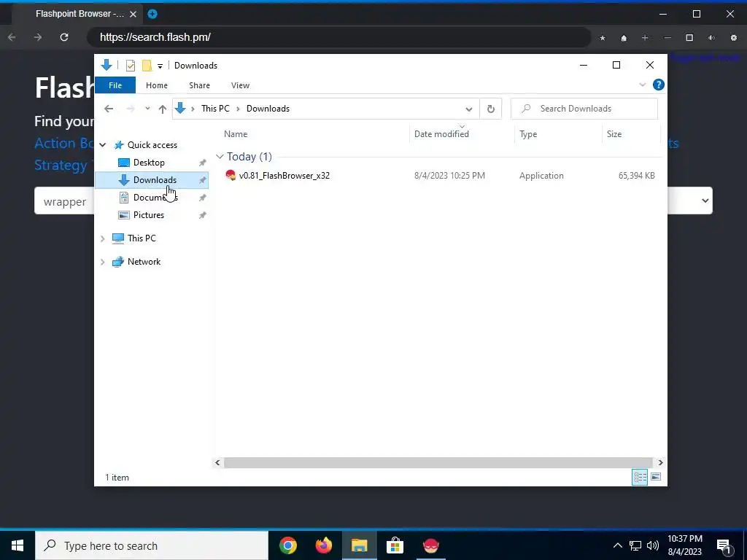This screenshot has width=747, height=560.
Task: Click the Flashpoint search field containing wrapper
Action: click(x=64, y=201)
